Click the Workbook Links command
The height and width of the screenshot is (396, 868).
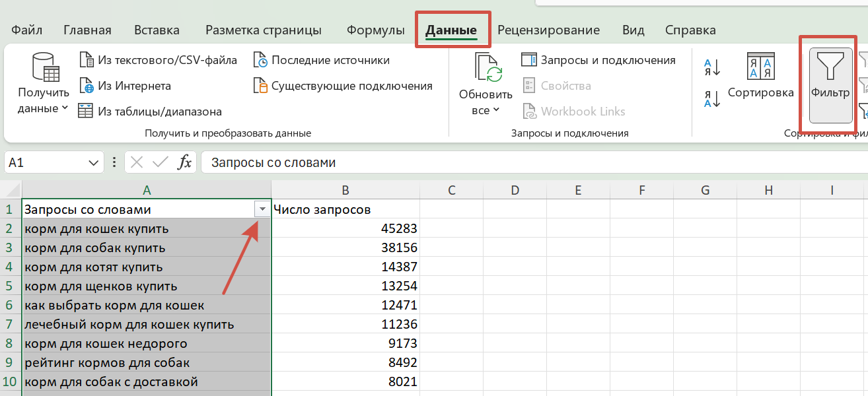[x=573, y=112]
